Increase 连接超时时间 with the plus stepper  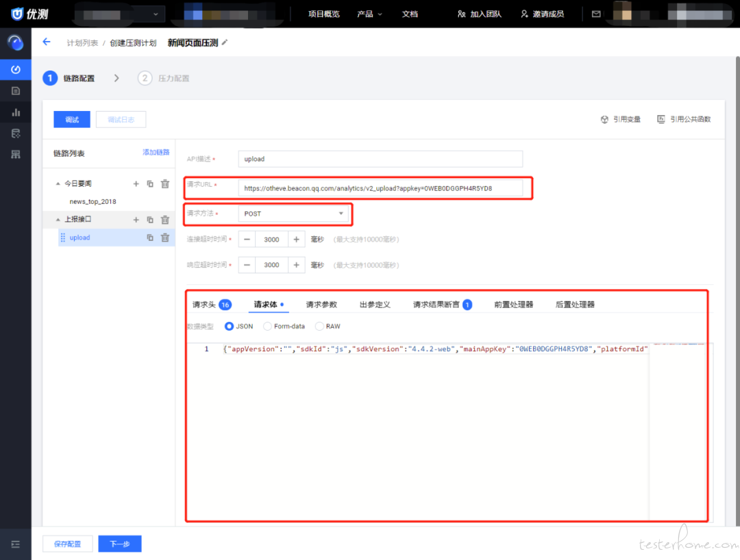[296, 240]
